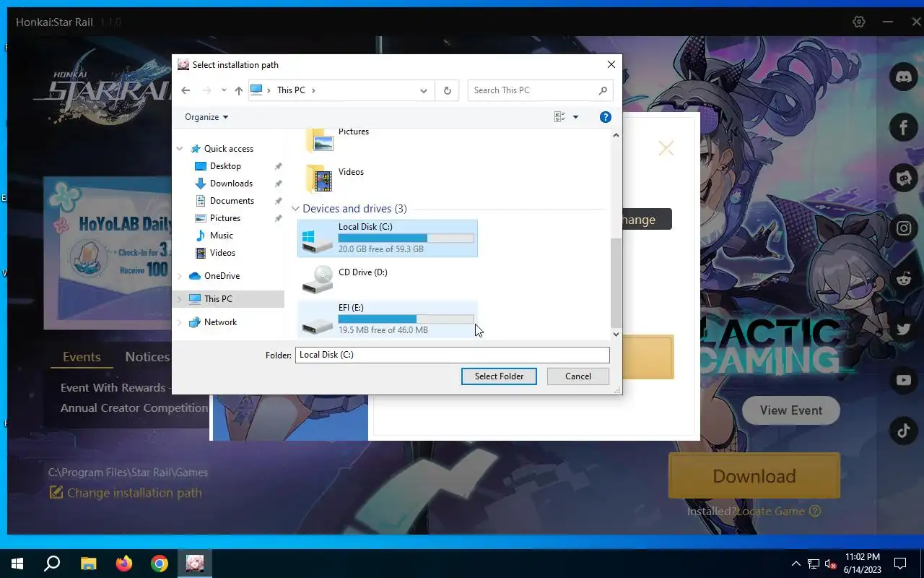Click Change installation path link
This screenshot has height=578, width=924.
coord(126,493)
